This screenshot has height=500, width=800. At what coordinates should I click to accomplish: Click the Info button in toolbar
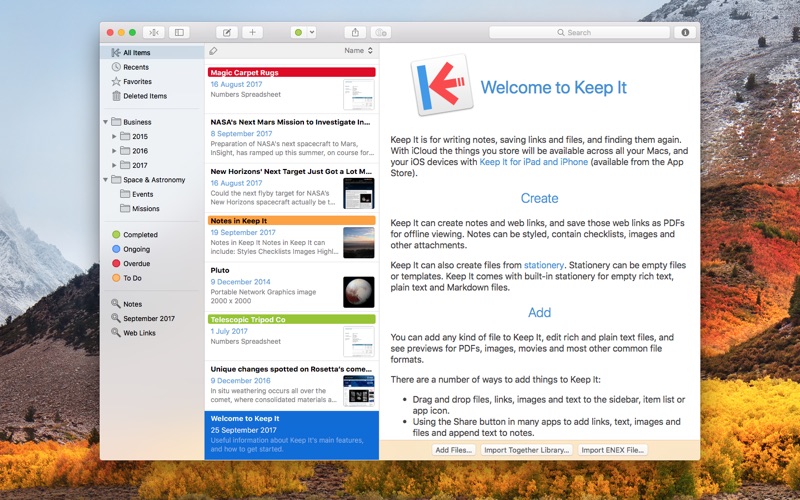[685, 32]
